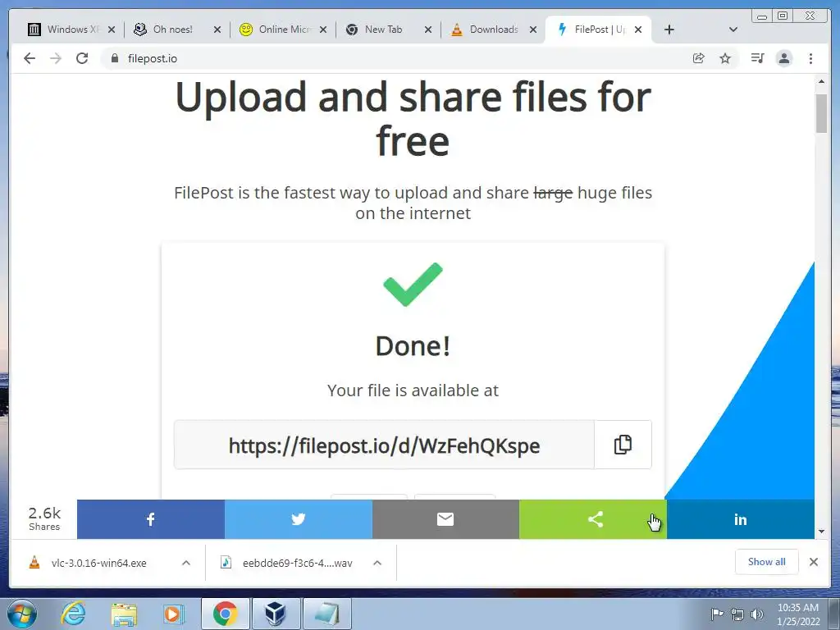Screen dimensions: 840x630
Task: Open a new tab with plus
Action: pyautogui.click(x=669, y=30)
